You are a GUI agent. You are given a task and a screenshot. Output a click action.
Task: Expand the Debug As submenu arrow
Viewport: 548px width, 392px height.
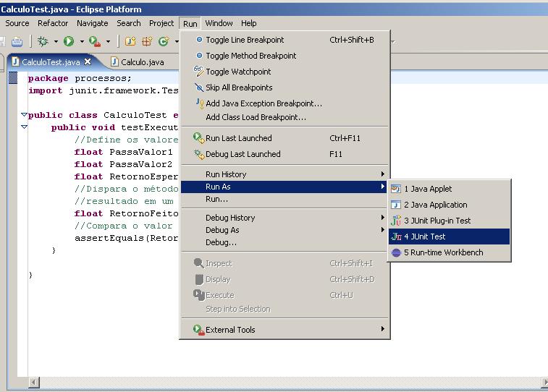383,230
